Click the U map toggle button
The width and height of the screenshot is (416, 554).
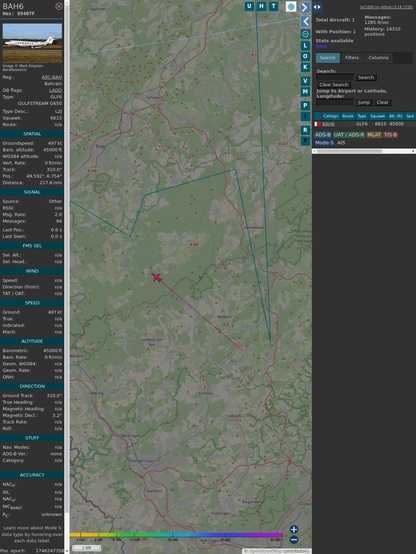click(249, 6)
